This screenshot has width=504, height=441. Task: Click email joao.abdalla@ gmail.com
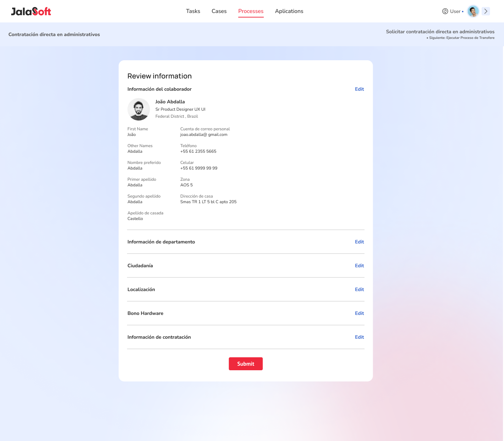pos(204,135)
